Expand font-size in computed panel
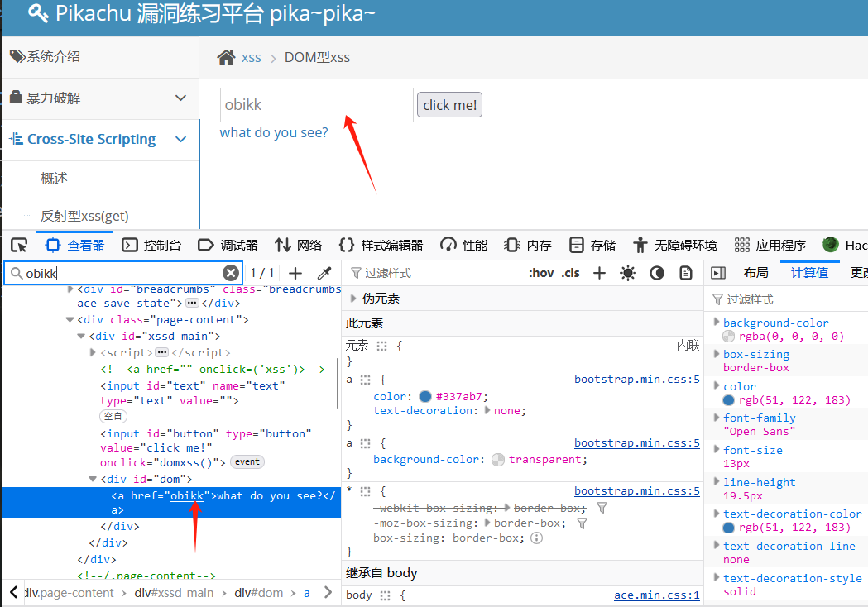The height and width of the screenshot is (607, 868). [717, 449]
